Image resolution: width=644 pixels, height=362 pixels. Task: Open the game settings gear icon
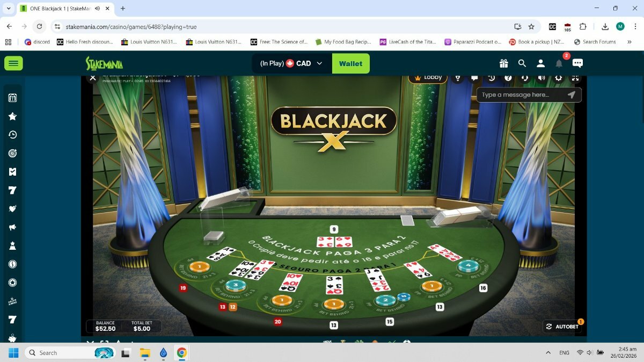(558, 78)
